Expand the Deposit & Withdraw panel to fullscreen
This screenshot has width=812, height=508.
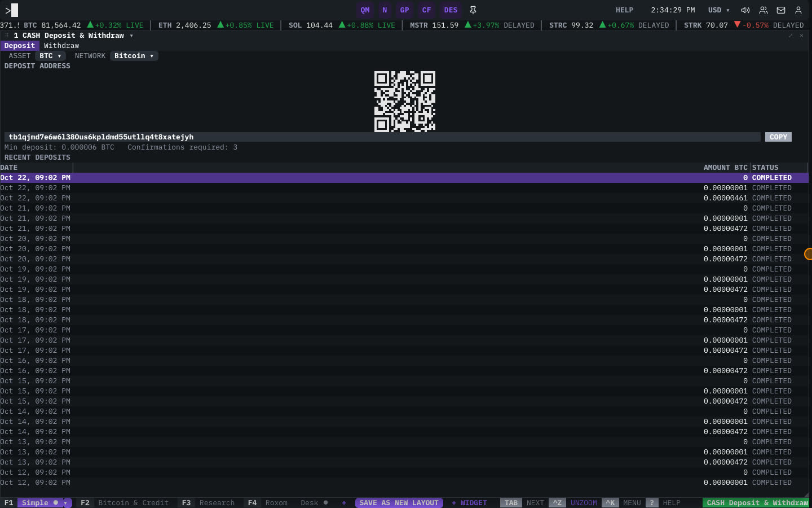[791, 36]
